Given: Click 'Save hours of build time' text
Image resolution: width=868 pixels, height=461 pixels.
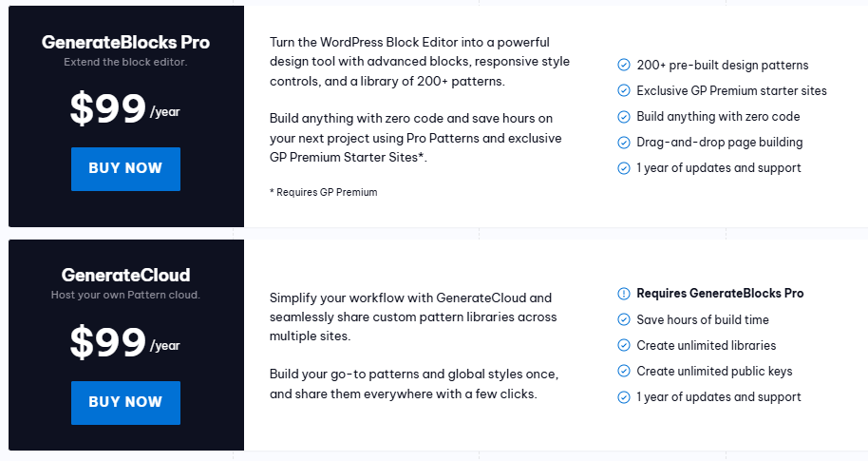Looking at the screenshot, I should (x=703, y=319).
